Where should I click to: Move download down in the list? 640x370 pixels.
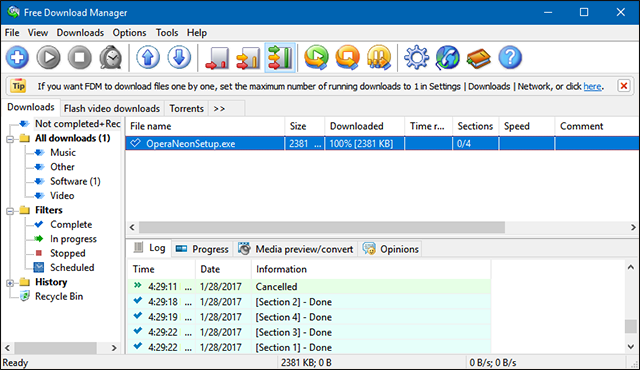pyautogui.click(x=179, y=58)
